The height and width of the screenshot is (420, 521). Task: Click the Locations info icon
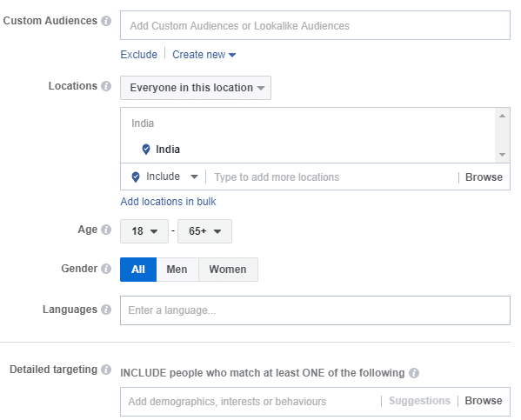[x=106, y=86]
